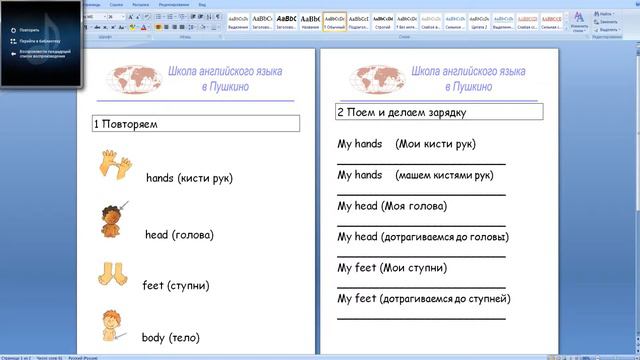Image resolution: width=640 pixels, height=360 pixels.
Task: Click the increase indent icon
Action: [x=201, y=17]
